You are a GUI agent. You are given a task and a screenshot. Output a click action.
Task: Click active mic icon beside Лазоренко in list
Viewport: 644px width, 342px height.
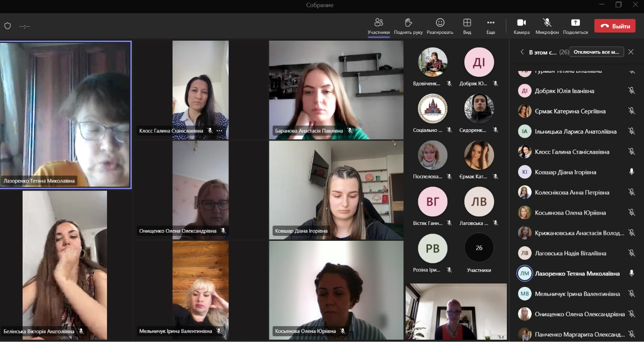click(x=632, y=273)
